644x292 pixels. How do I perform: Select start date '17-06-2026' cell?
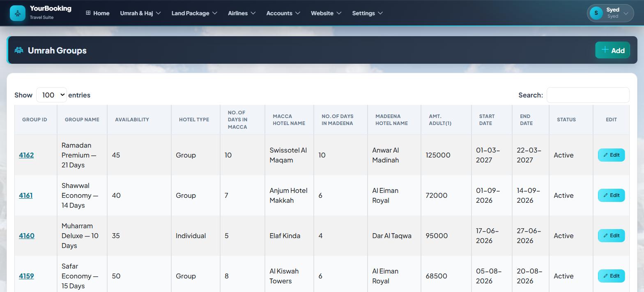pos(492,236)
